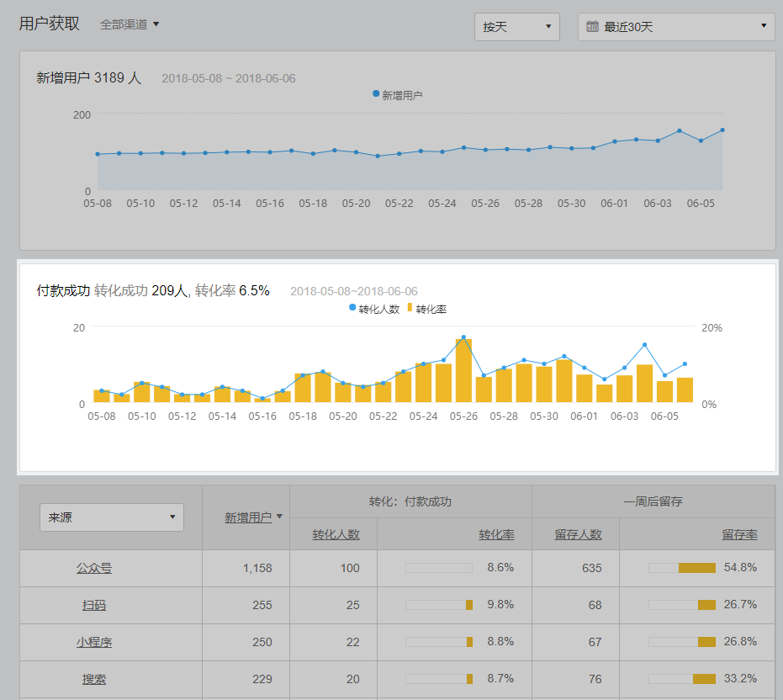Screen dimensions: 783x700
Task: Click 公众号 retention rate bar 54.8%
Action: point(696,568)
